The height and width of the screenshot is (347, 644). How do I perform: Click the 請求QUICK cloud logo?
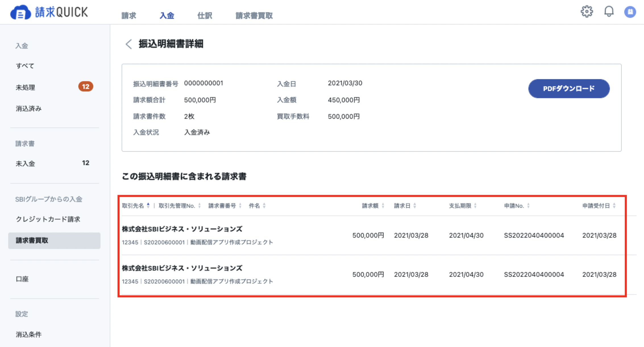49,12
